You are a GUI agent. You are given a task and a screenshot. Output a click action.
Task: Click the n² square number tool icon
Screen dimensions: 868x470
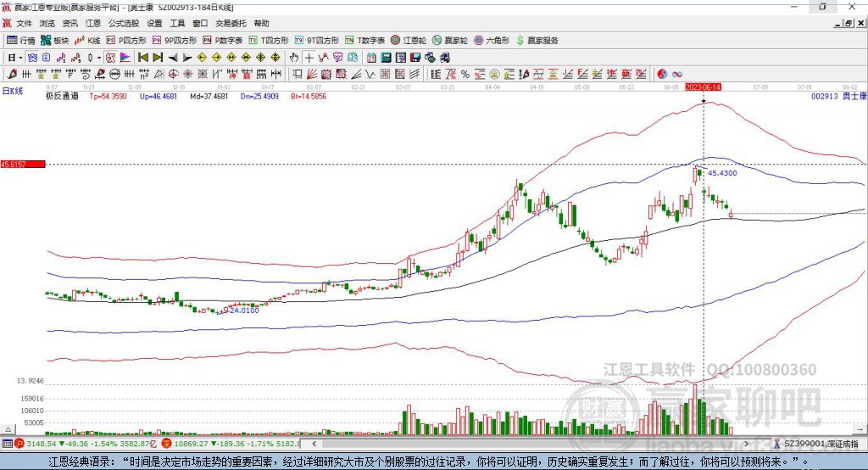pyautogui.click(x=144, y=75)
